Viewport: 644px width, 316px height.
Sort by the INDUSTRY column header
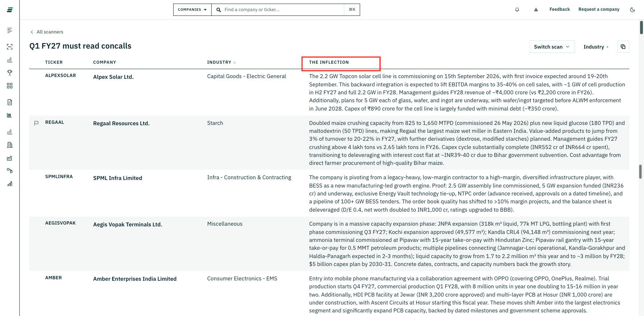click(x=219, y=62)
